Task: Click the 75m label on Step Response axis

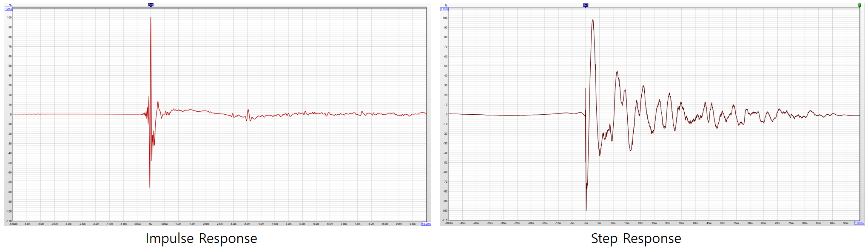Action: click(x=791, y=223)
